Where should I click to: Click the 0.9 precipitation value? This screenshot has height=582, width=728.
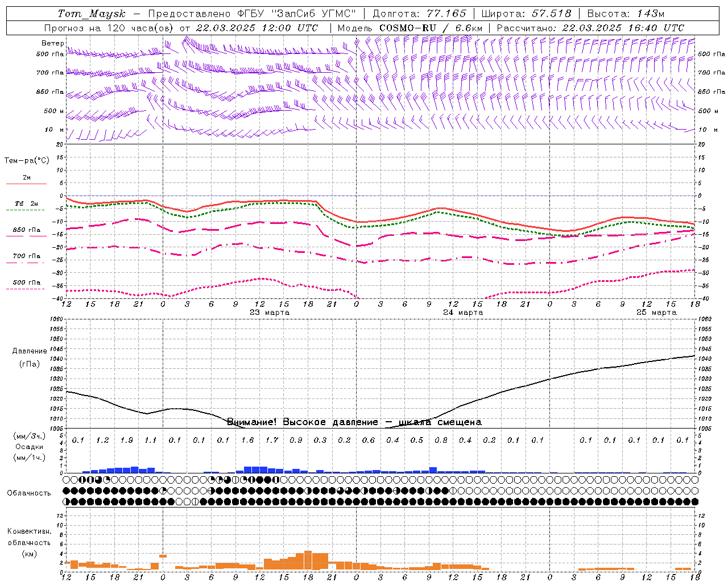pyautogui.click(x=296, y=440)
